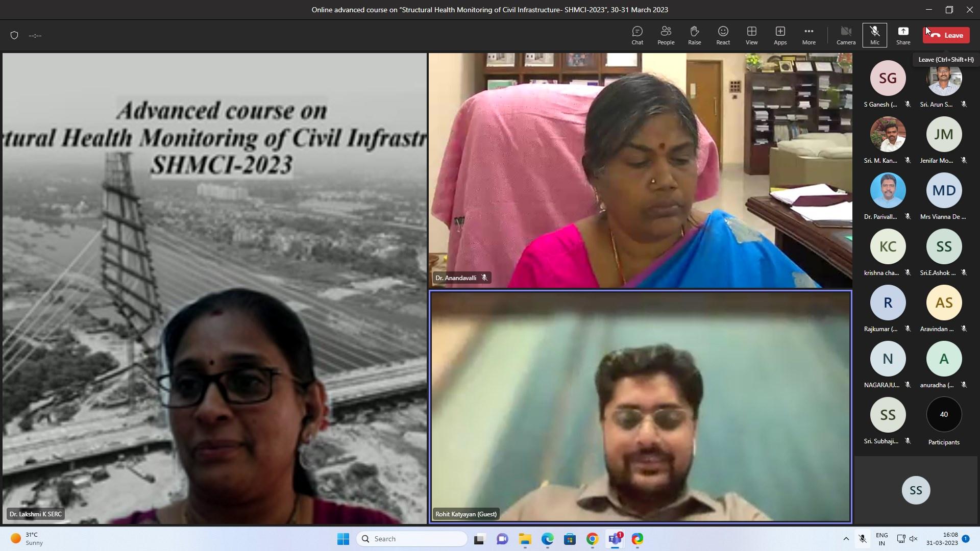Open the View layout options
The width and height of the screenshot is (980, 551).
coord(751,35)
